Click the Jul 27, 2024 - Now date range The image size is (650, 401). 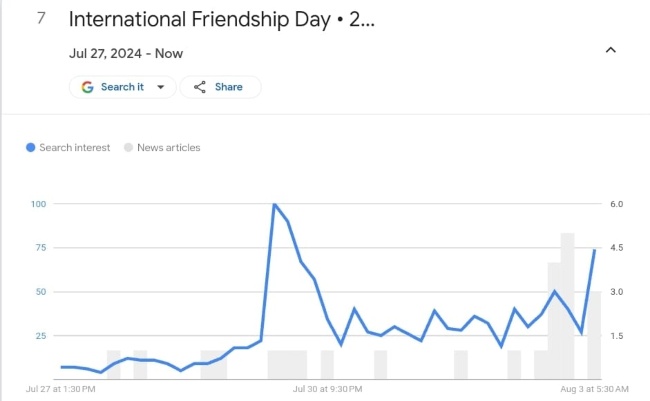(126, 53)
